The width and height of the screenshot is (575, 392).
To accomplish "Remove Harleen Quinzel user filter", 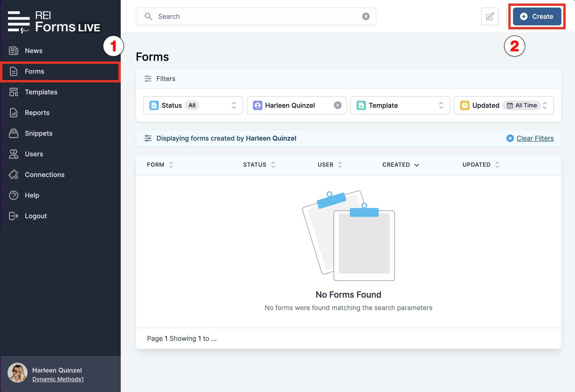I will (x=338, y=105).
